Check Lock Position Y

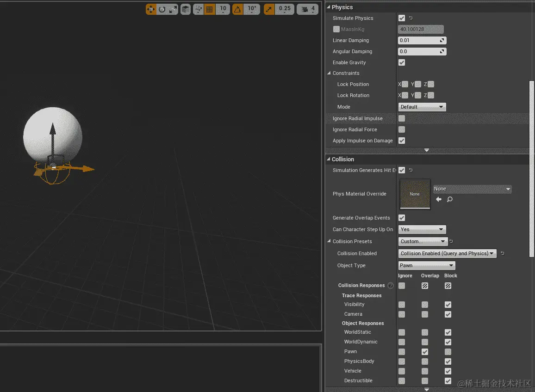pos(417,84)
